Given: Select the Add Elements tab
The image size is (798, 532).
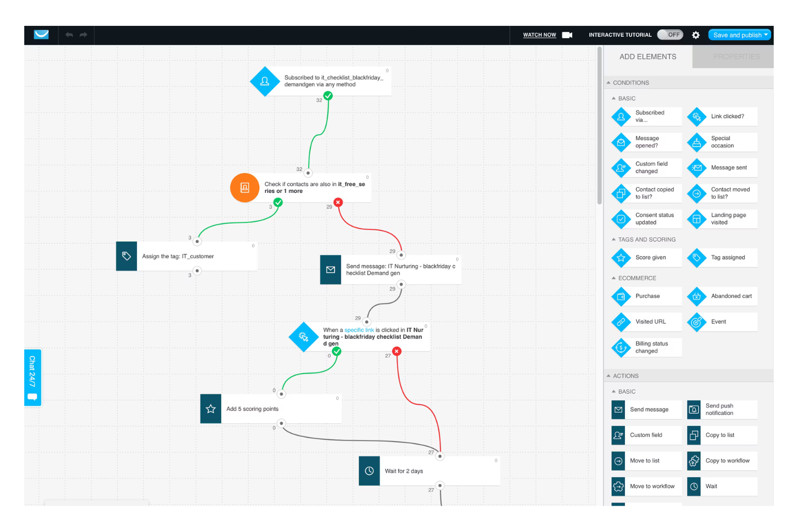Looking at the screenshot, I should [x=648, y=57].
